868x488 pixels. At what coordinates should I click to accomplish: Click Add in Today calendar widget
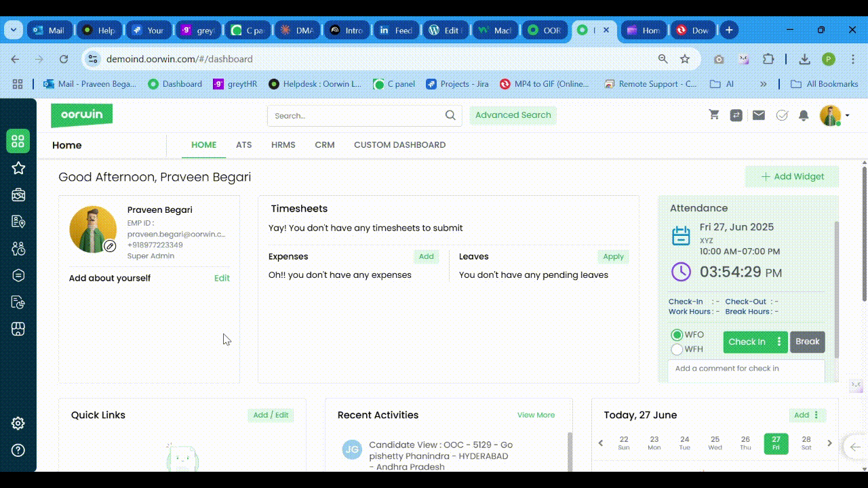802,415
